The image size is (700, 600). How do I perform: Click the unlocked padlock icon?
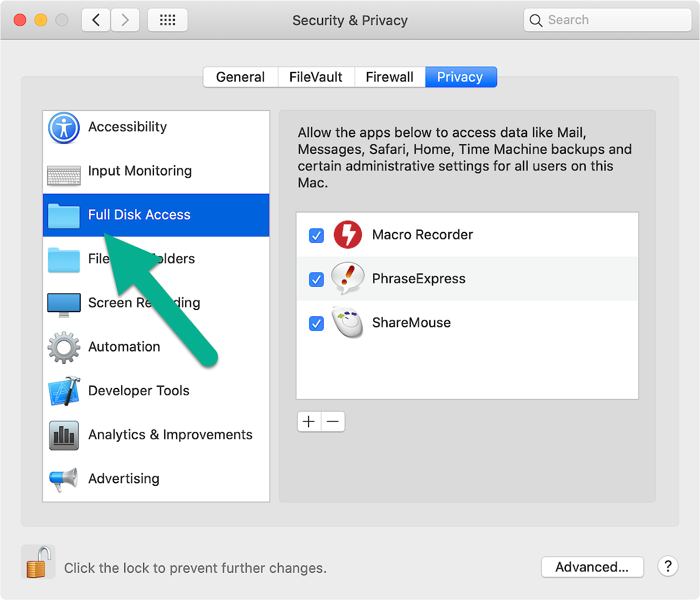tap(38, 561)
